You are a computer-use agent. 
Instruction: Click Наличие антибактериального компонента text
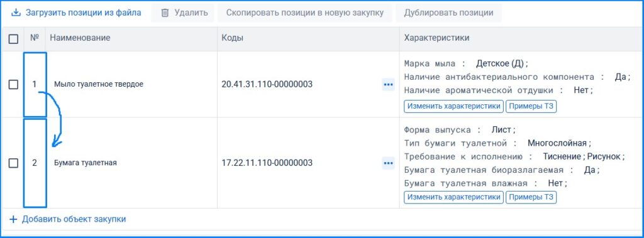499,77
